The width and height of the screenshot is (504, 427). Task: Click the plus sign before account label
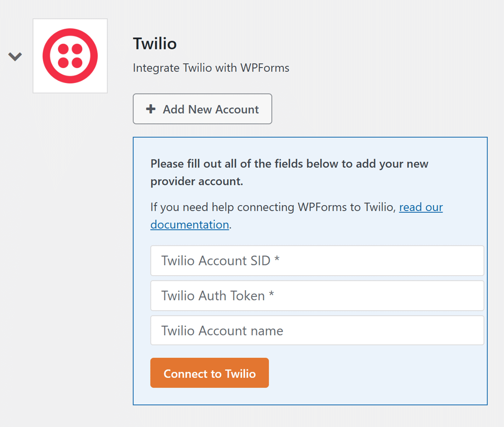[x=151, y=109]
